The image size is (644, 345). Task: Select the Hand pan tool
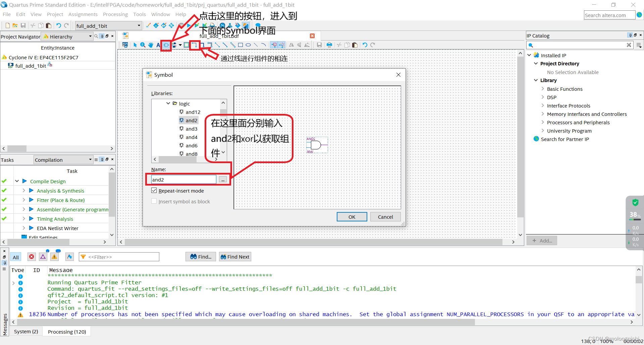point(151,45)
